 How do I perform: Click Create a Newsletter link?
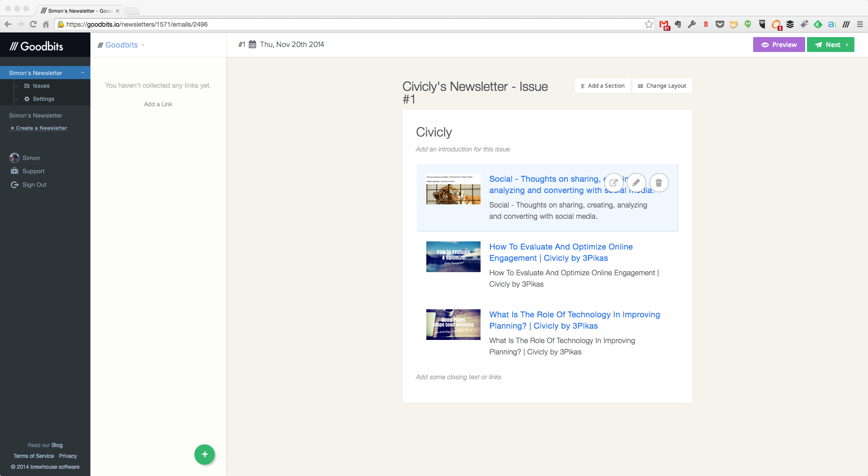(x=39, y=128)
